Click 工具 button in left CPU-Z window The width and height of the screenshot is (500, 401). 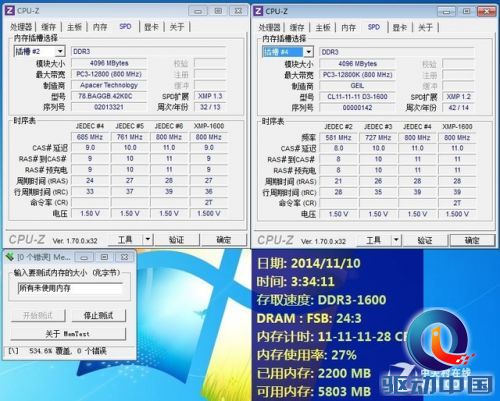click(125, 239)
